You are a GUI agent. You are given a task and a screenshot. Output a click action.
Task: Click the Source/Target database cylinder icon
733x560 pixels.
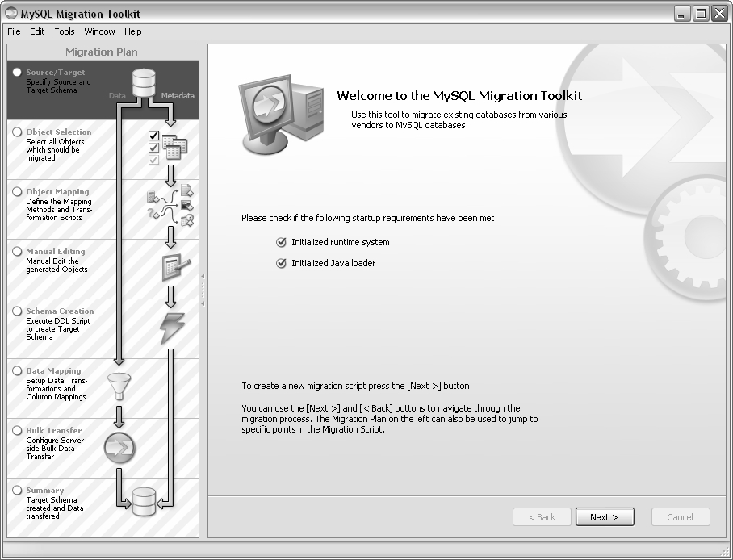coord(144,81)
